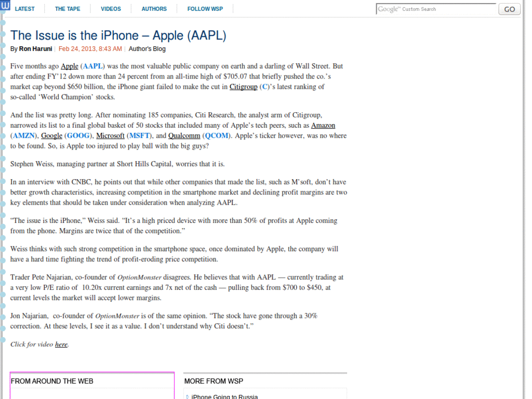This screenshot has height=399, width=532.
Task: Open the Author's Blog link
Action: point(147,49)
